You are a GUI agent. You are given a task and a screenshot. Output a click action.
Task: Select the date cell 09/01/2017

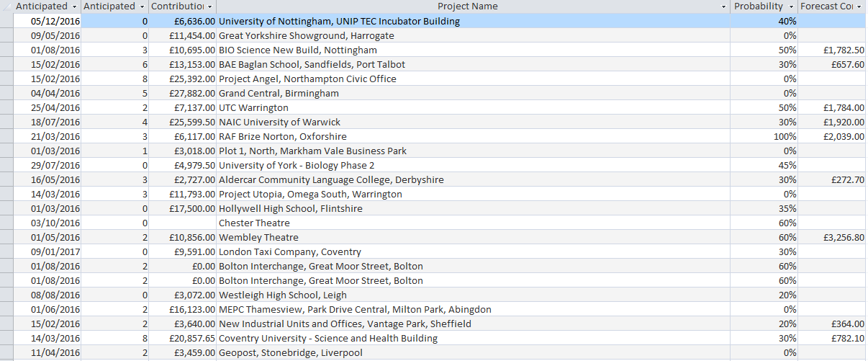tap(48, 251)
